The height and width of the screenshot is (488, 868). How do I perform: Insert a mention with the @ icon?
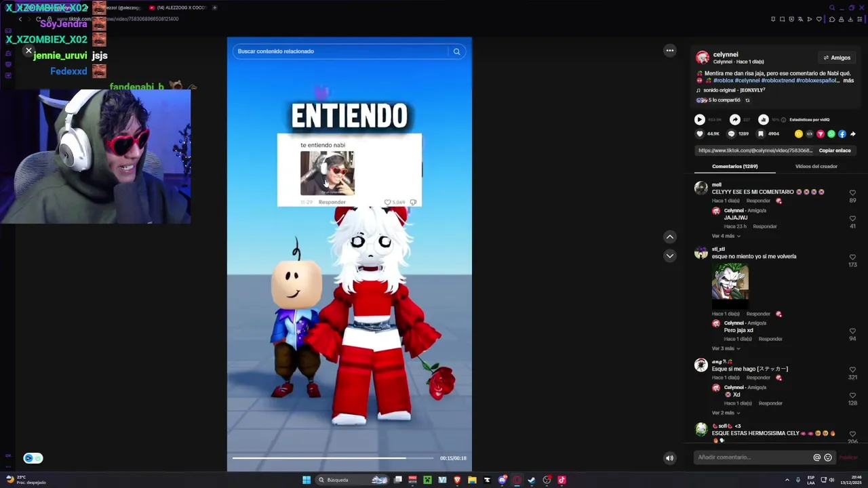click(817, 457)
